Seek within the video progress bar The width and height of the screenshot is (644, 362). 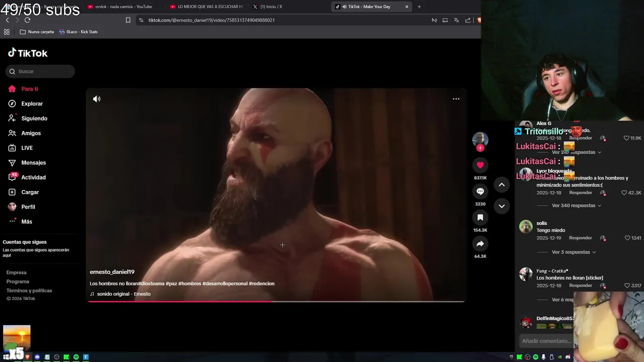(x=276, y=302)
